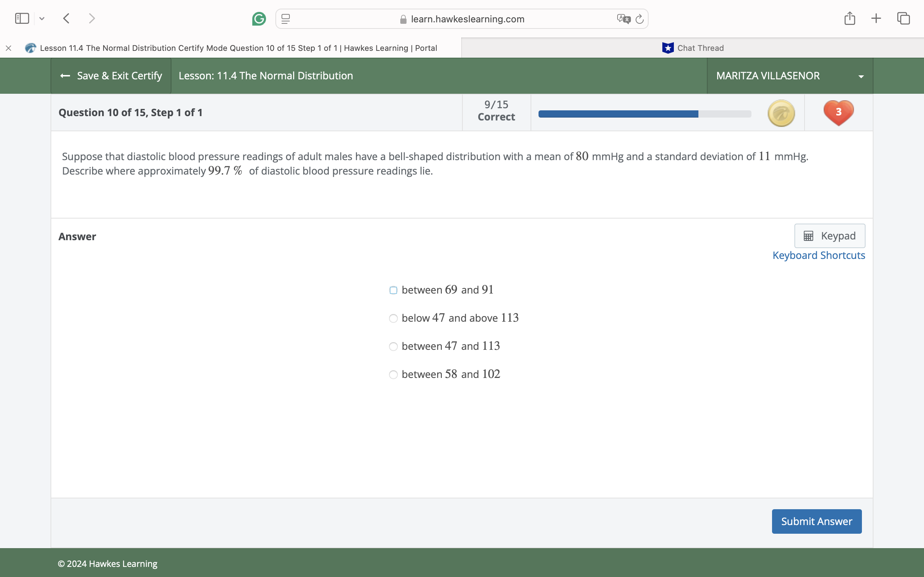
Task: Click the gold Hawkes coin icon
Action: [x=781, y=113]
